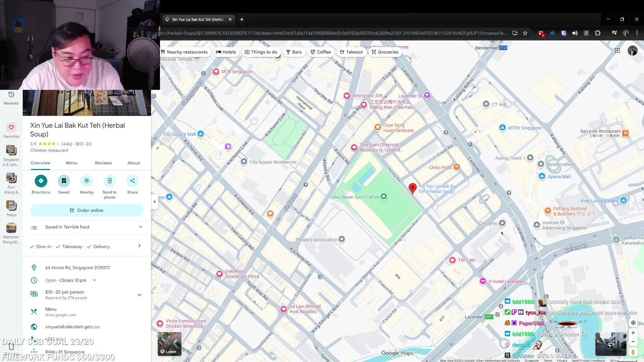The width and height of the screenshot is (644, 362).
Task: Filter map by Things to do
Action: click(261, 52)
